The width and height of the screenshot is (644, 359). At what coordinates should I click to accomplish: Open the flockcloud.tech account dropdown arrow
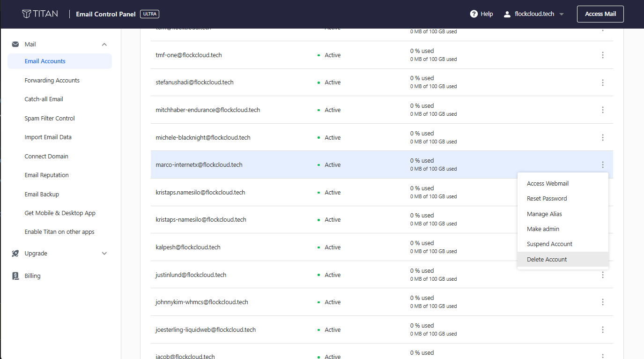pos(562,14)
